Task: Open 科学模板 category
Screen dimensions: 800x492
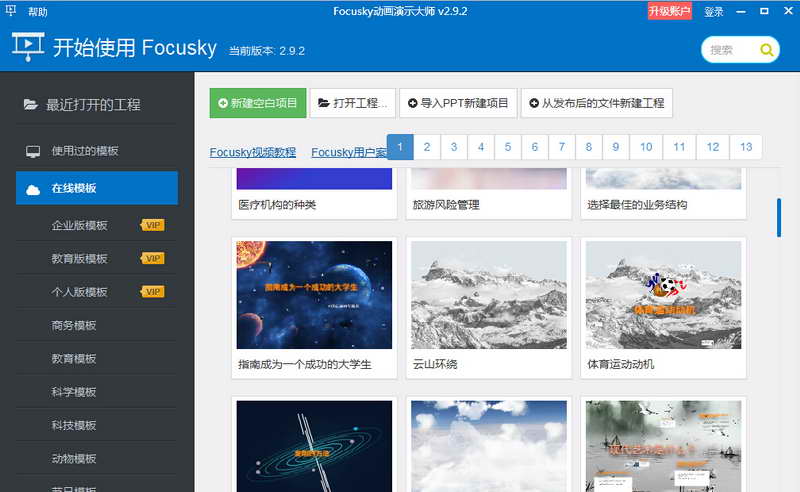Action: (74, 392)
